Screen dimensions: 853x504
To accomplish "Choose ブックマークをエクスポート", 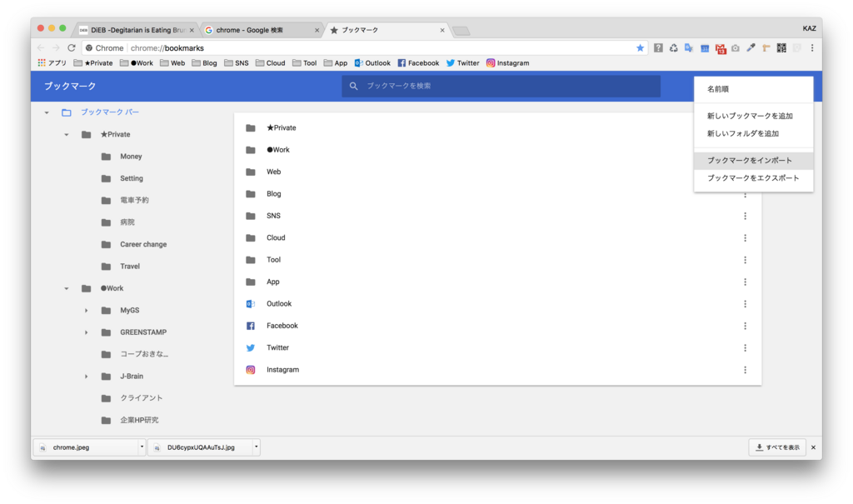I will pos(753,178).
